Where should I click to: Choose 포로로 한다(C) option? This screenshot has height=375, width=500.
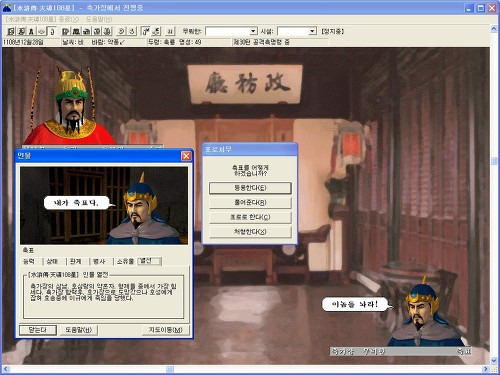[250, 217]
